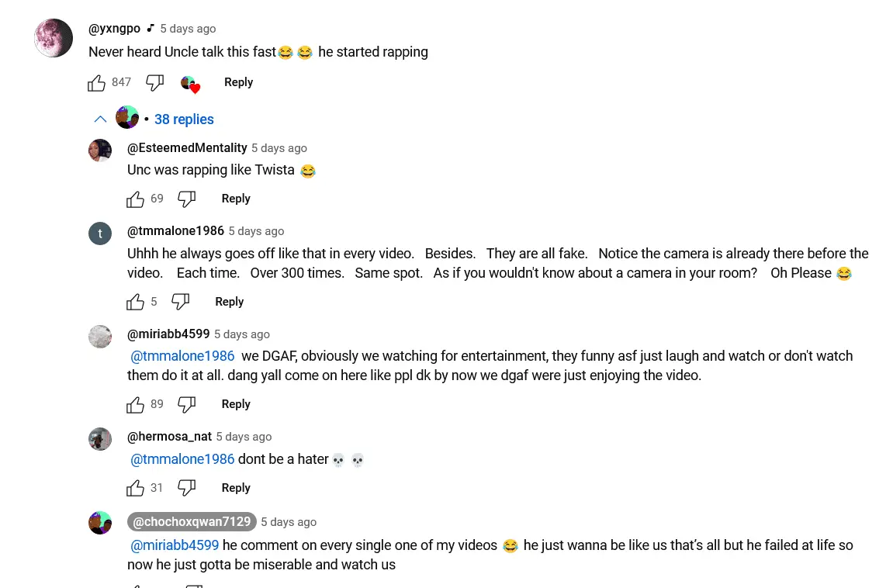
Task: Dislike @EsteemedMentality's reply
Action: tap(187, 199)
